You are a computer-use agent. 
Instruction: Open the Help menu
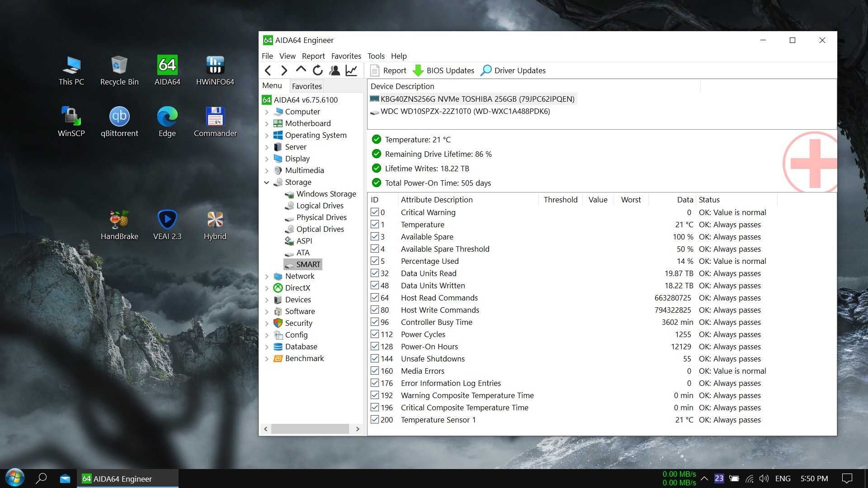[x=399, y=56]
